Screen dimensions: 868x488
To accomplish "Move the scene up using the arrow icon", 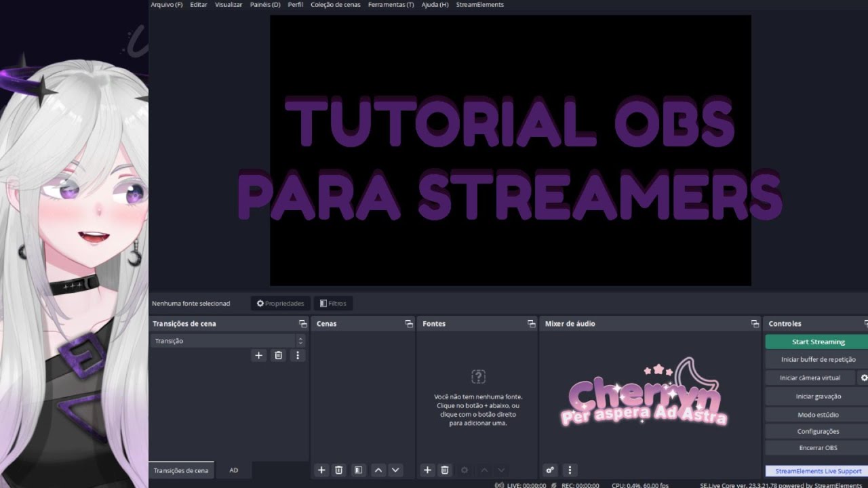I will point(378,470).
